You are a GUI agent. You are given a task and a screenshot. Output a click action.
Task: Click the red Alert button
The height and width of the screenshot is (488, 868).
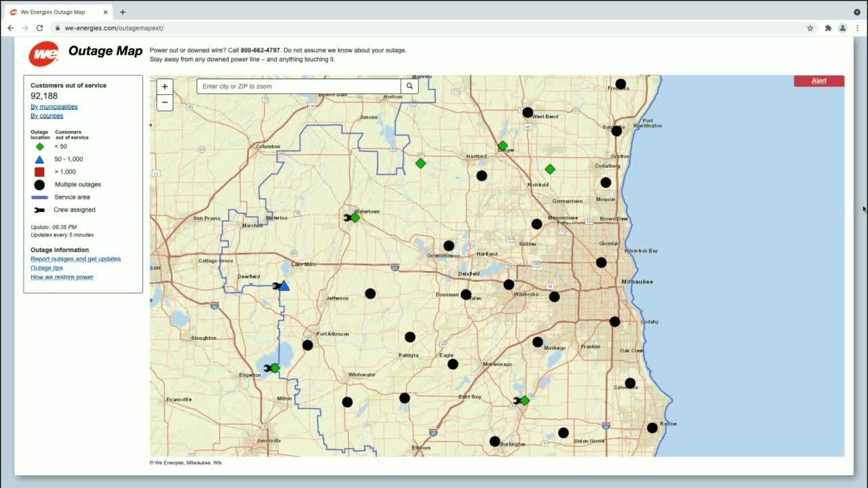pos(819,81)
